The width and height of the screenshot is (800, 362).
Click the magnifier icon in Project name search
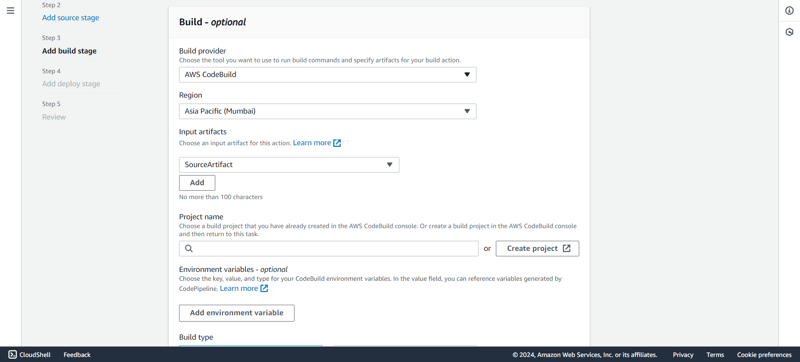click(x=189, y=249)
